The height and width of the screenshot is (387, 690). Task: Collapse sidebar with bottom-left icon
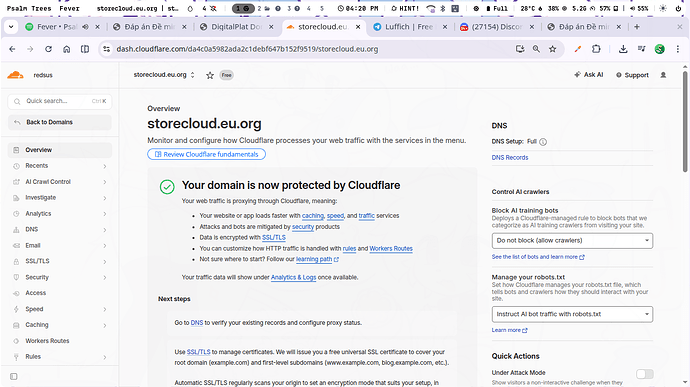tap(14, 376)
